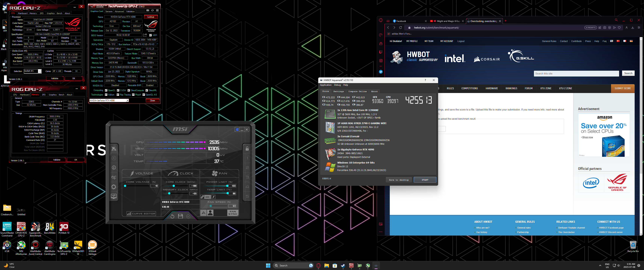644x270 pixels.
Task: Open hardware monitor icon in Afterburner sidebar
Action: (114, 196)
